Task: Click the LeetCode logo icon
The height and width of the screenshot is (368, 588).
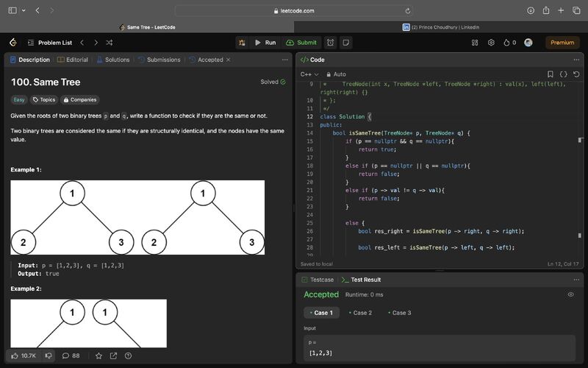Action: click(x=13, y=43)
